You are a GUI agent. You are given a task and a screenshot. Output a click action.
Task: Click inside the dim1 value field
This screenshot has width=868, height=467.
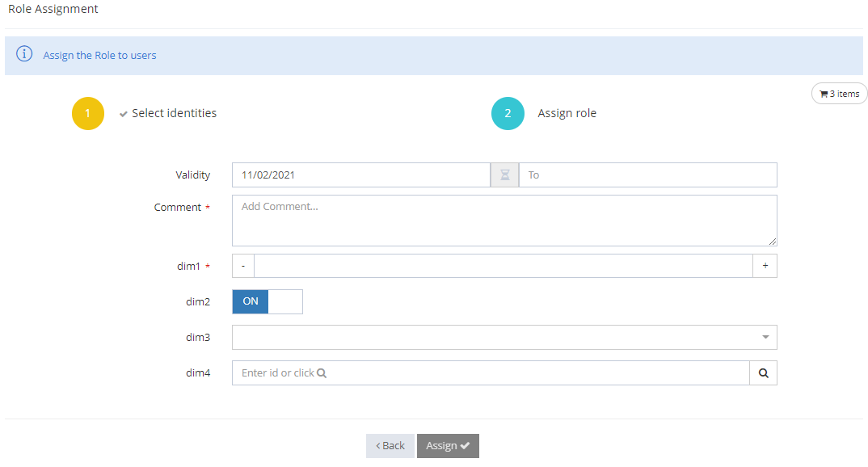503,266
